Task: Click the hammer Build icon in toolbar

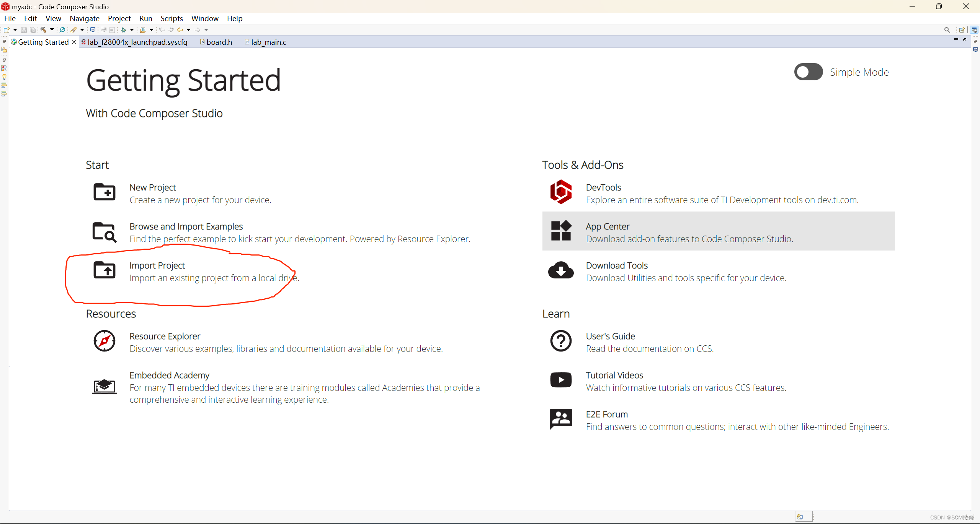Action: 43,29
